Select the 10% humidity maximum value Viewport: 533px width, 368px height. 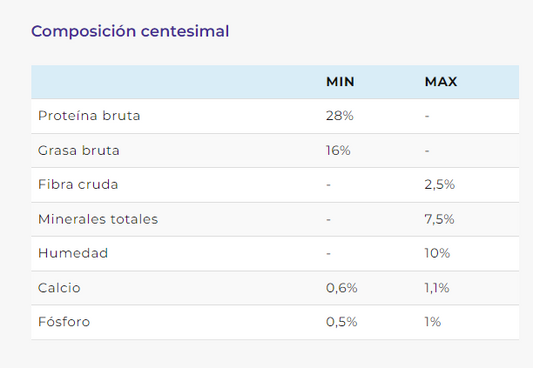coord(437,253)
